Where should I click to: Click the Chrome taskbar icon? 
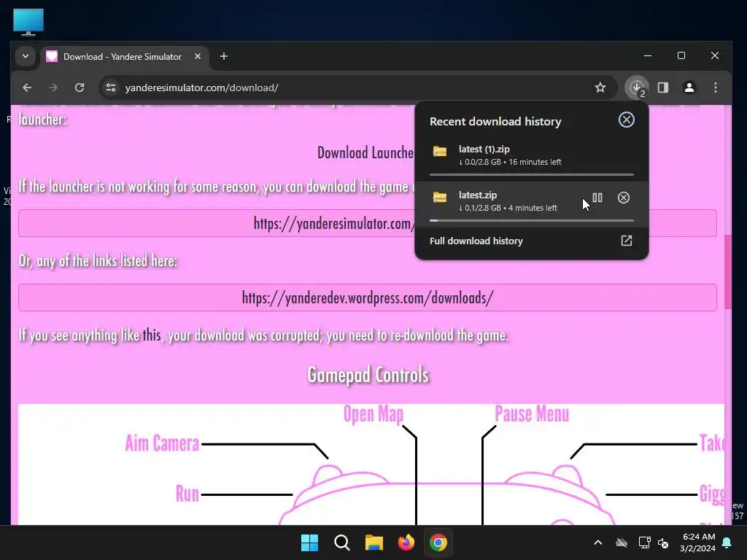(x=438, y=542)
